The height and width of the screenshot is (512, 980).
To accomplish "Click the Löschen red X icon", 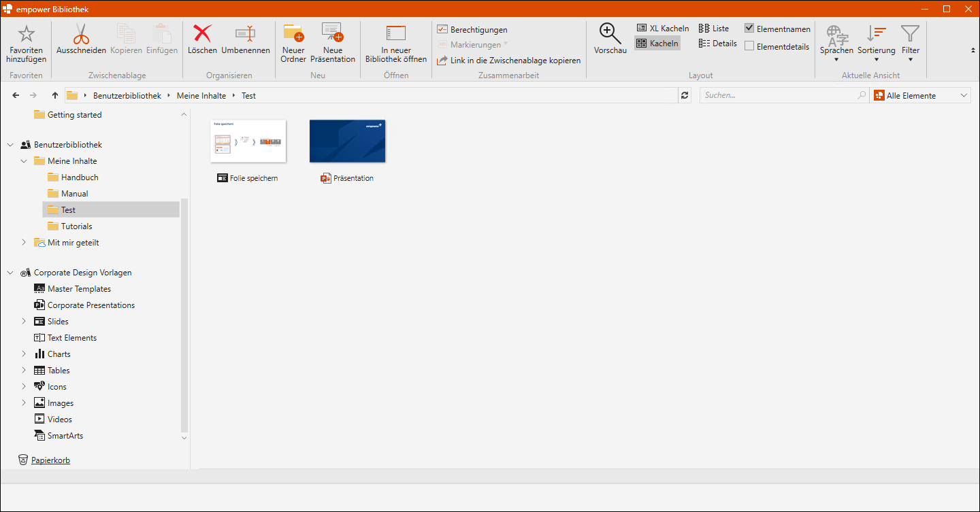I will 202,33.
